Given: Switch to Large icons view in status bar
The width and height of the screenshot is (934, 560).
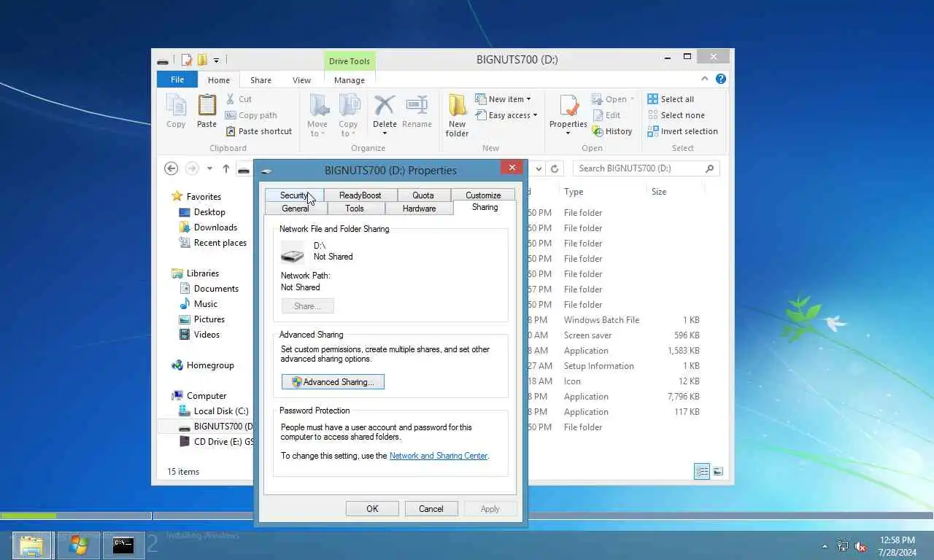Looking at the screenshot, I should (718, 472).
